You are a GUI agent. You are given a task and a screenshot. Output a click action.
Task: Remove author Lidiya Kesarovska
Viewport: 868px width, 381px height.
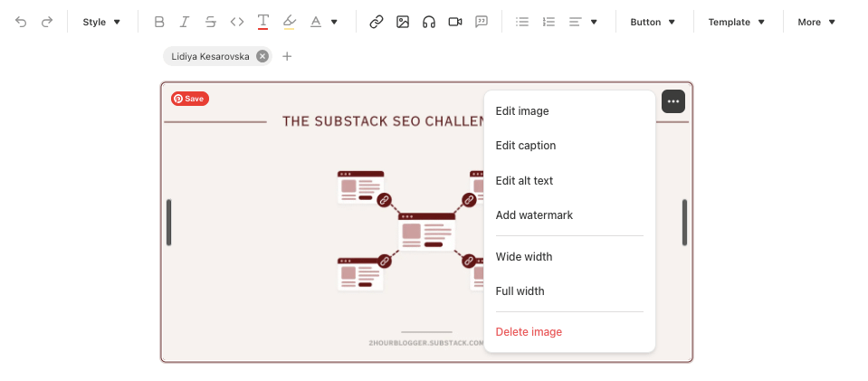point(262,56)
